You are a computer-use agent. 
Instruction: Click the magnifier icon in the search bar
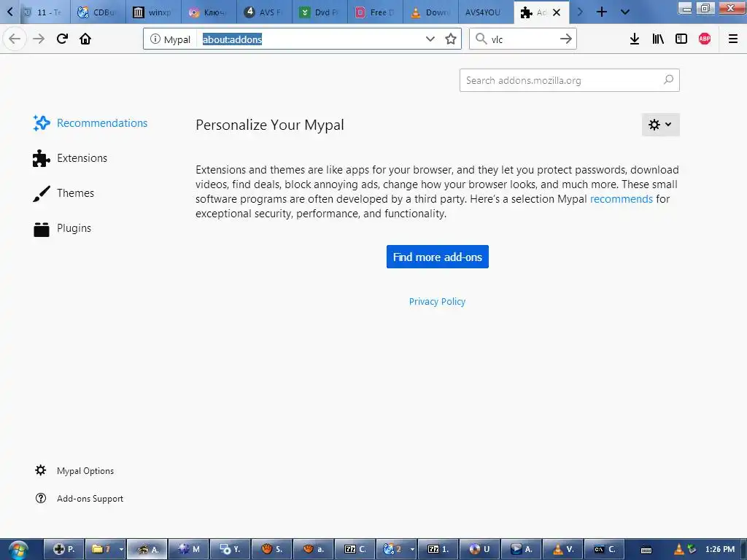coord(481,39)
